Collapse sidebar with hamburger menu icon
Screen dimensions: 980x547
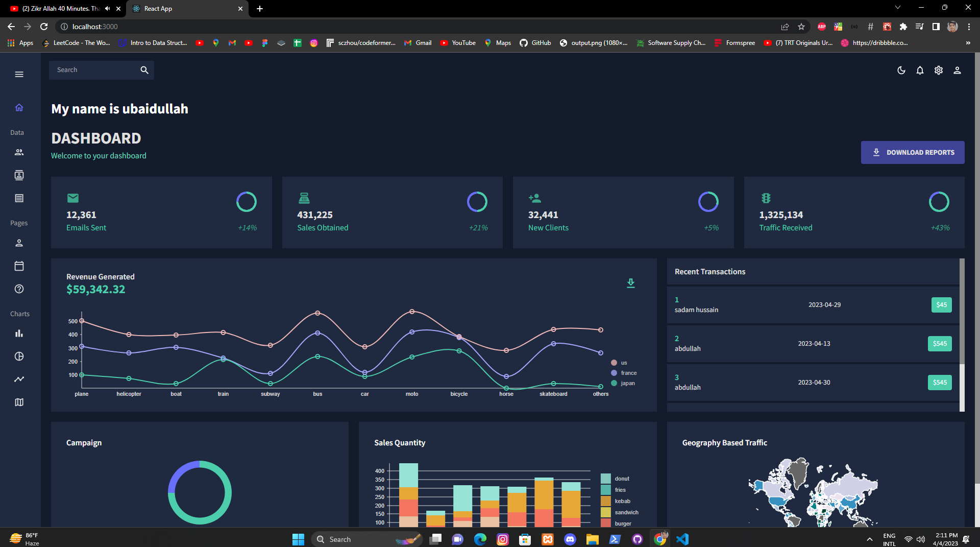pos(19,75)
